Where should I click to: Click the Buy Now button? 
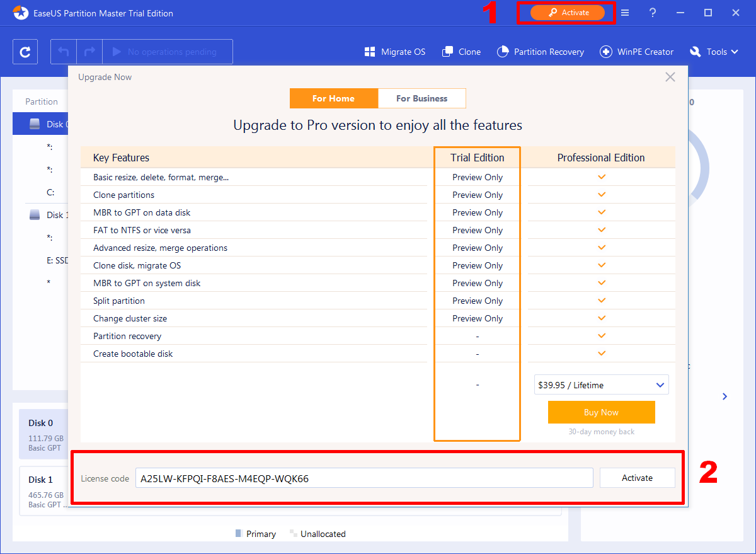(602, 412)
